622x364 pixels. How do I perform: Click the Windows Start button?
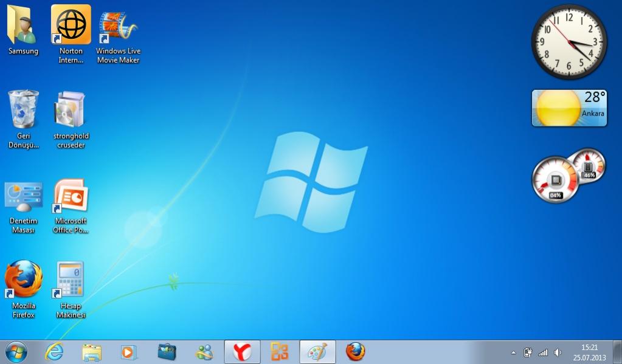coord(16,352)
